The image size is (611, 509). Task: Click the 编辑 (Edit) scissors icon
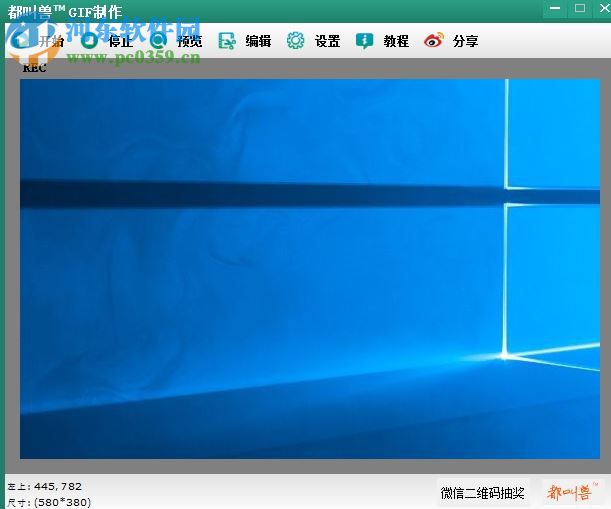click(x=227, y=41)
